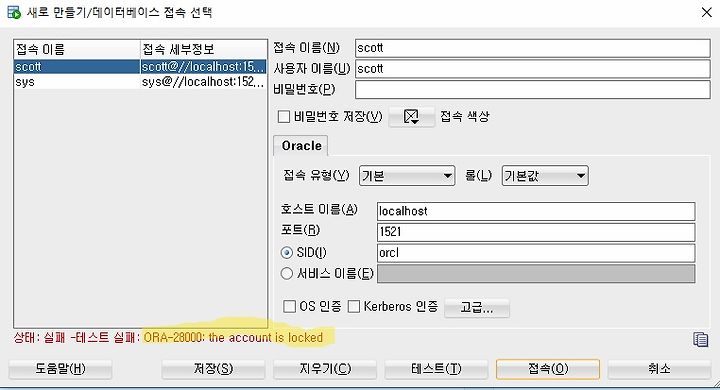Viewport: 720px width, 390px height.
Task: Select the SID radio button
Action: point(287,253)
